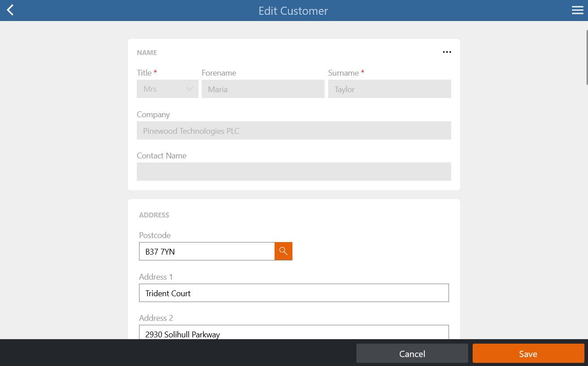Click the NAME section heading
Screen dimensions: 588x366
(147, 52)
